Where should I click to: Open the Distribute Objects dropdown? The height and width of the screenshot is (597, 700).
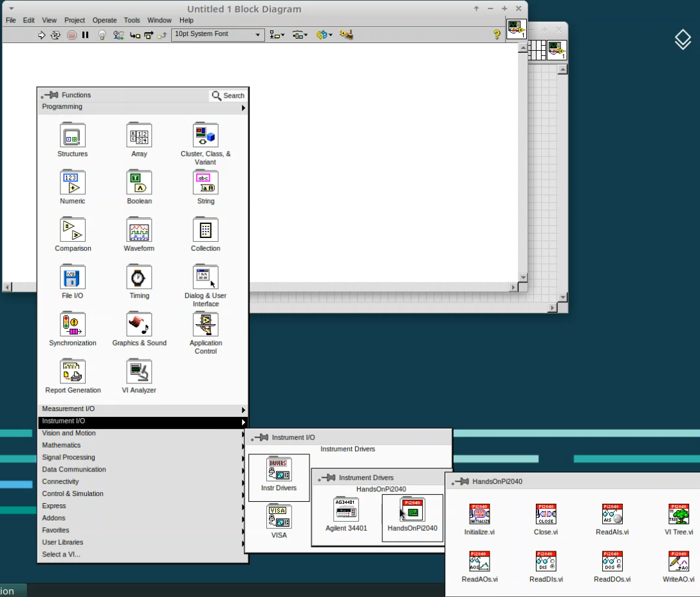(300, 34)
